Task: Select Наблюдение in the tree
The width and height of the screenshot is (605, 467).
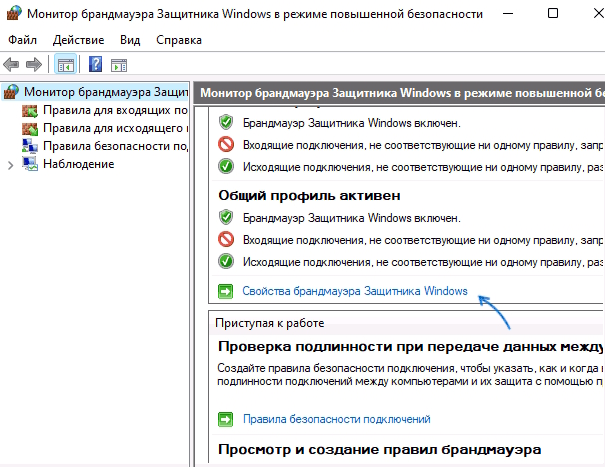Action: [79, 164]
